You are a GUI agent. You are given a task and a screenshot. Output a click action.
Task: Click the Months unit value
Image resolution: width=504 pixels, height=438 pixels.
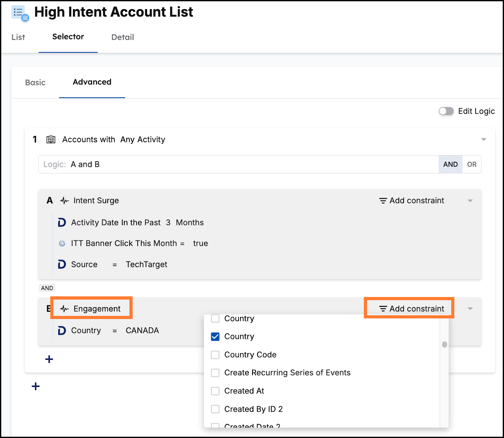click(x=190, y=223)
